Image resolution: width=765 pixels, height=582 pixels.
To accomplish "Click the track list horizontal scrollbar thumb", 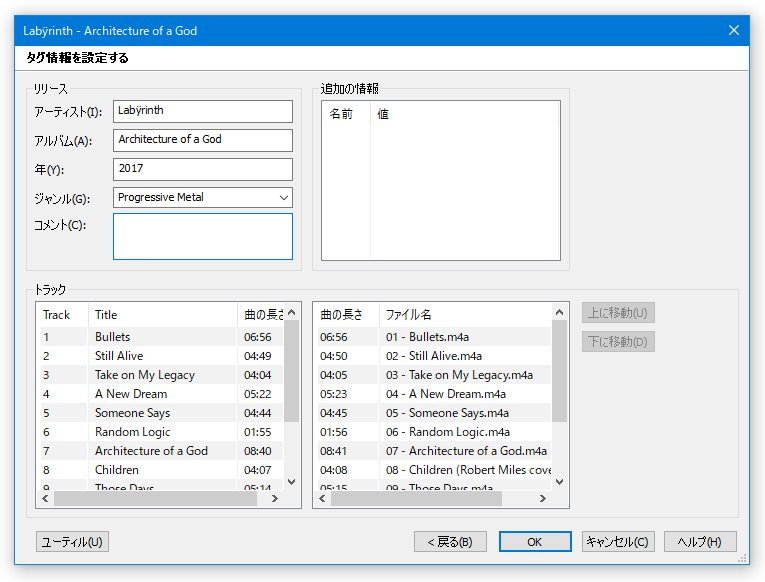I will 155,498.
